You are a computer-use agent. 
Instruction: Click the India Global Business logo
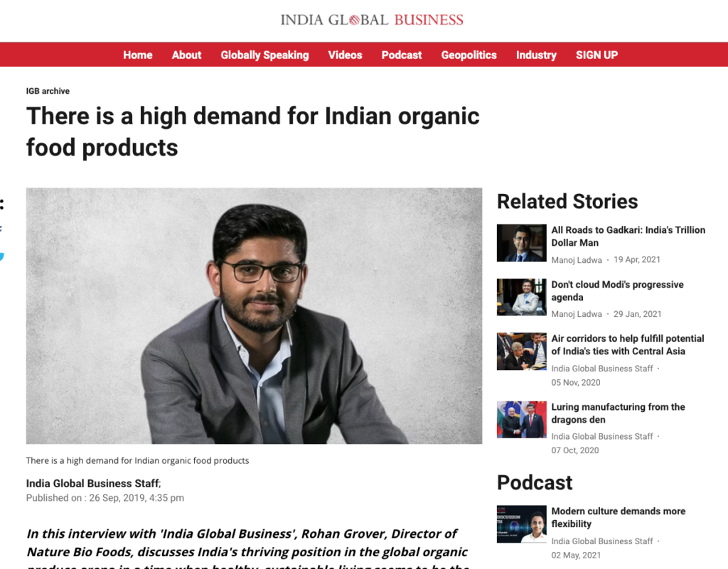tap(371, 20)
